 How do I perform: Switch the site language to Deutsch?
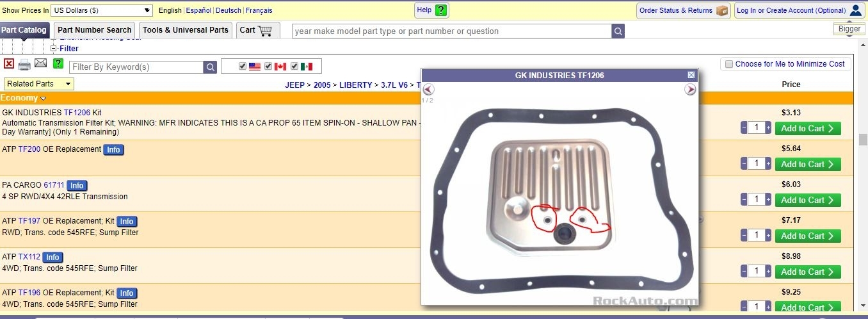[x=229, y=11]
